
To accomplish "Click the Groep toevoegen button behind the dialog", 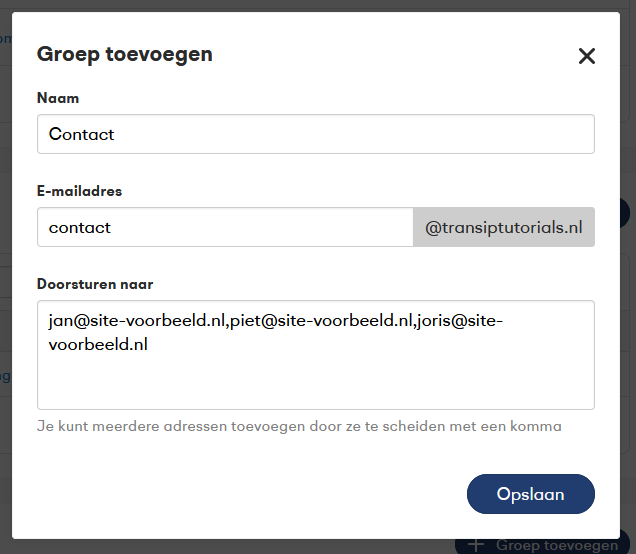I will pos(544,546).
